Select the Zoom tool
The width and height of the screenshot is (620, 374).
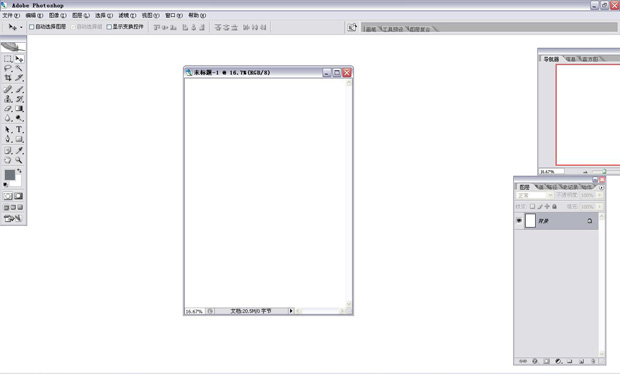click(x=19, y=160)
